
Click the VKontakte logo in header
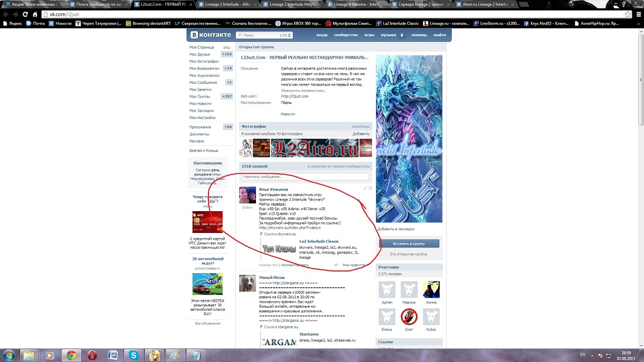(x=211, y=35)
